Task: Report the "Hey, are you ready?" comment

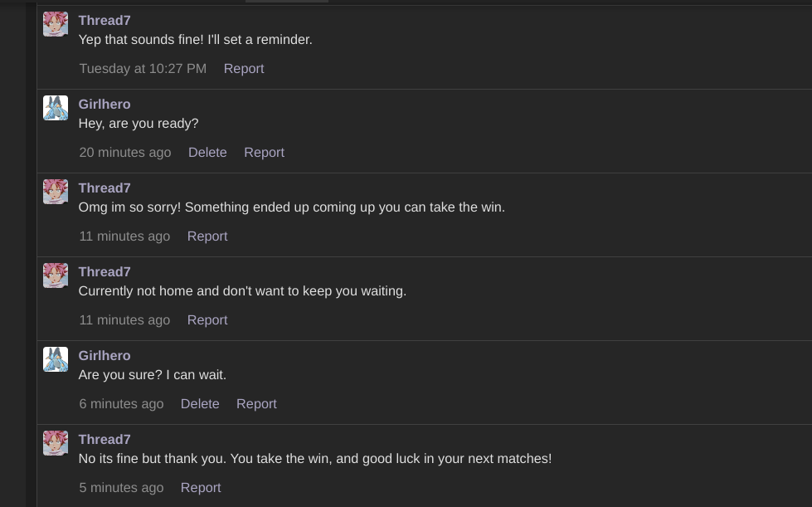Action: point(264,153)
